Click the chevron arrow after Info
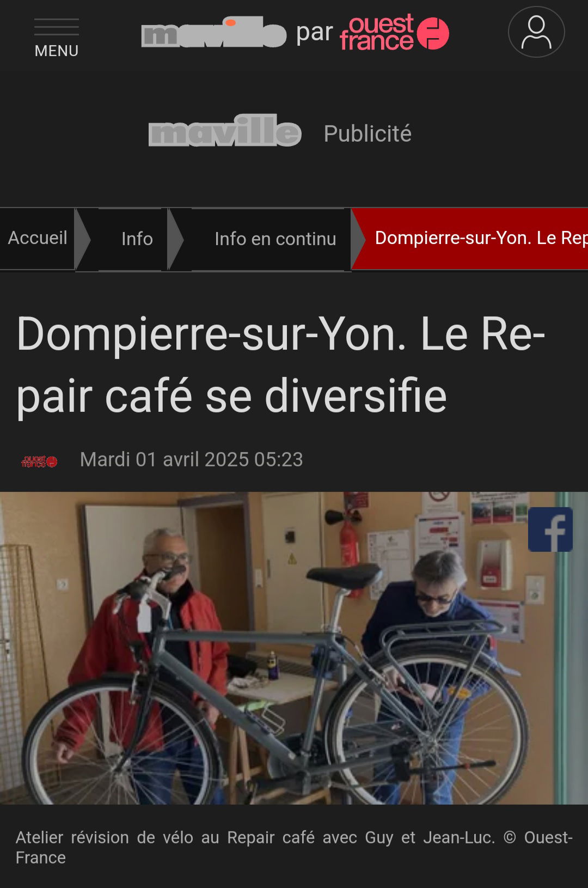588x888 pixels. [175, 239]
